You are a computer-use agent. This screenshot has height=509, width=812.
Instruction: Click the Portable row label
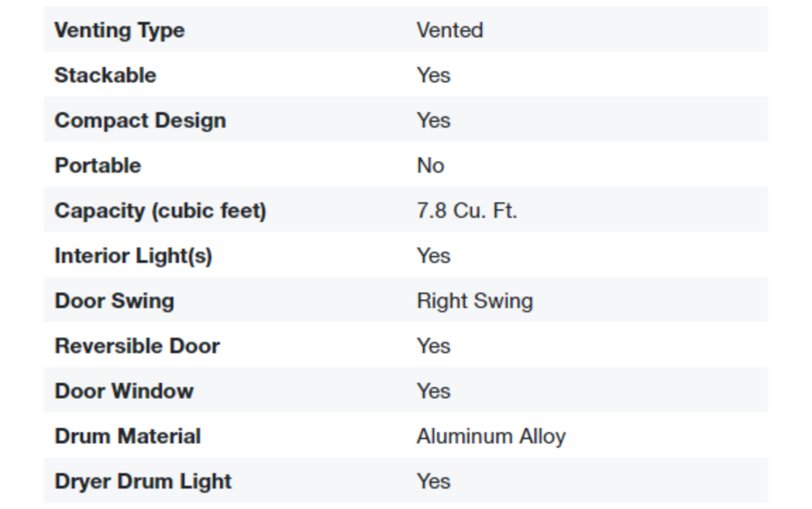pos(97,166)
